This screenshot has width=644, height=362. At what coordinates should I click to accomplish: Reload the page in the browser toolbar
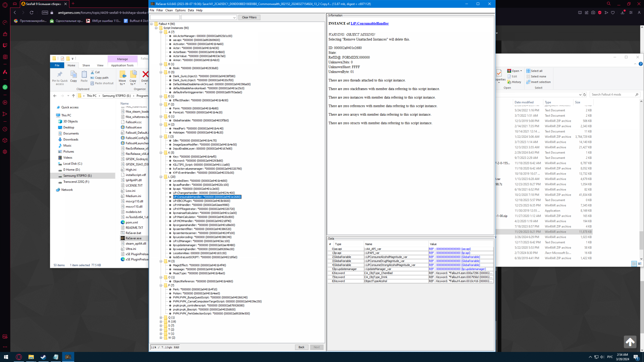32,13
